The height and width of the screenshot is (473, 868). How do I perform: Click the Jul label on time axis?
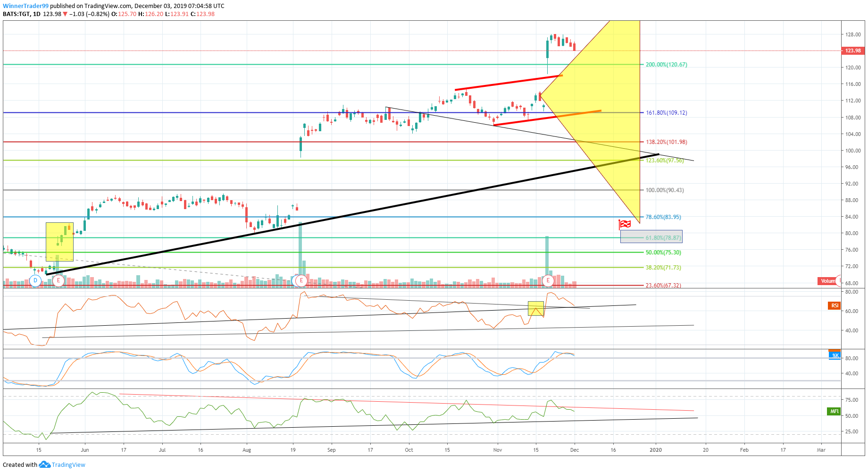coord(162,450)
